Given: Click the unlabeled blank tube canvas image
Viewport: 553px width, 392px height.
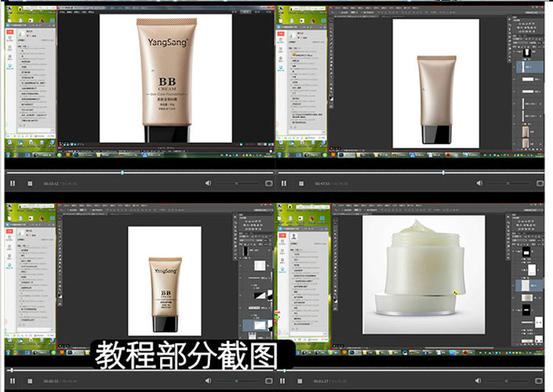Looking at the screenshot, I should (x=436, y=83).
